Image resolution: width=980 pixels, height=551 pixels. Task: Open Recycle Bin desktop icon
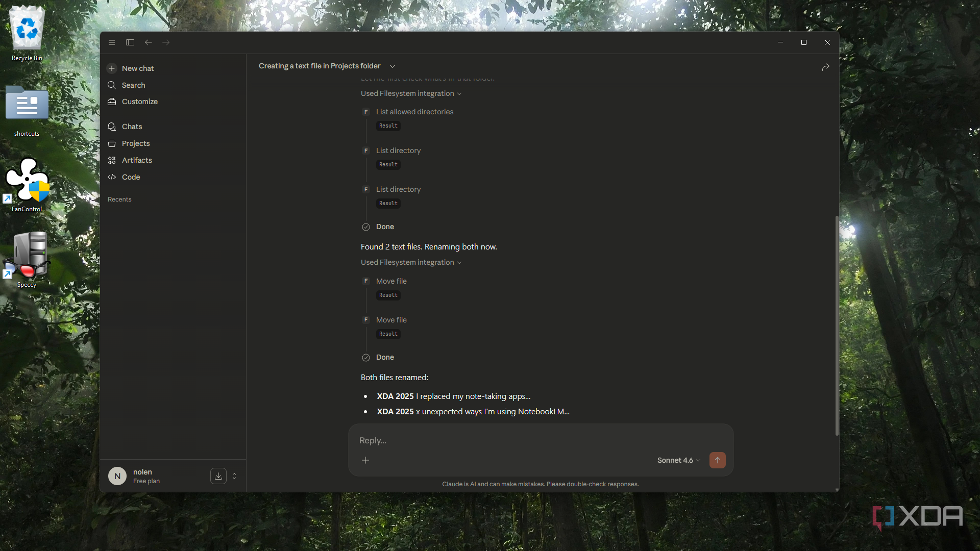tap(27, 34)
